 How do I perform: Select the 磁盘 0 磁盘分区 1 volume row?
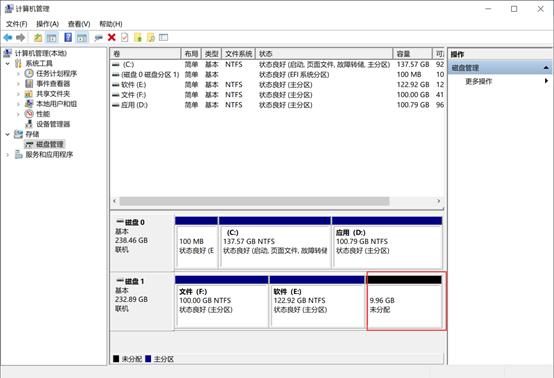tap(277, 75)
